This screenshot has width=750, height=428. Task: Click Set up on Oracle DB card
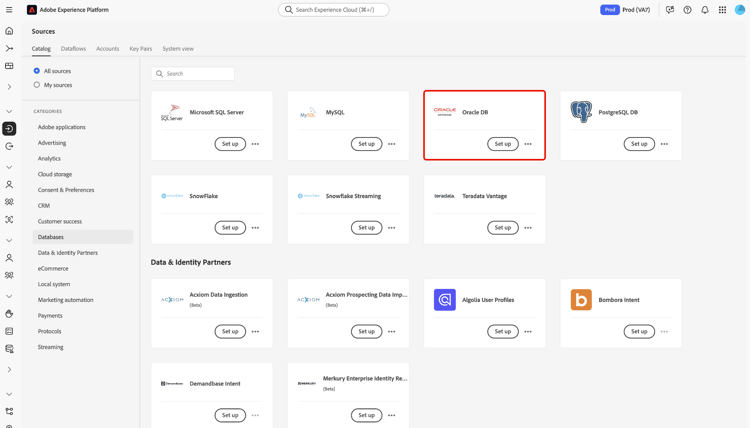(503, 144)
